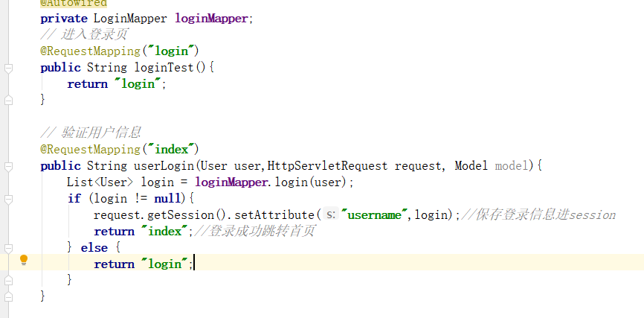Screen dimensions: 644x318
Task: Click the comment '// 验证用户信息'
Action: [x=91, y=133]
